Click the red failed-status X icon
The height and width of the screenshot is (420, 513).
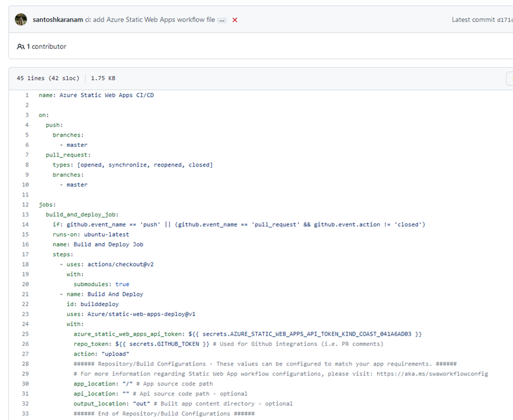pyautogui.click(x=235, y=20)
